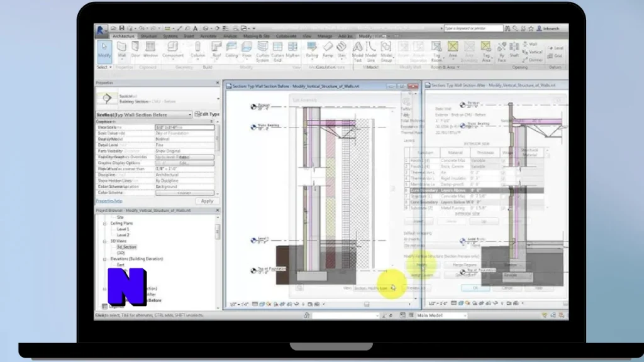Open the Select panel dropdown
The width and height of the screenshot is (644, 362).
click(x=104, y=67)
